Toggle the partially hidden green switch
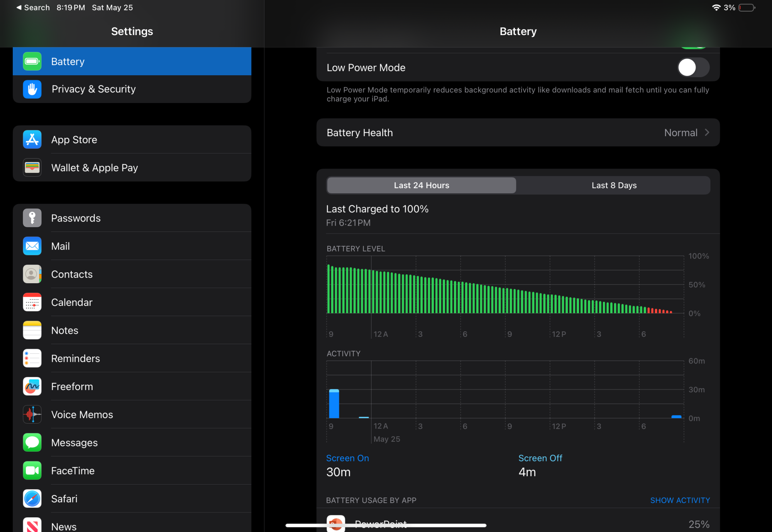 pos(693,48)
